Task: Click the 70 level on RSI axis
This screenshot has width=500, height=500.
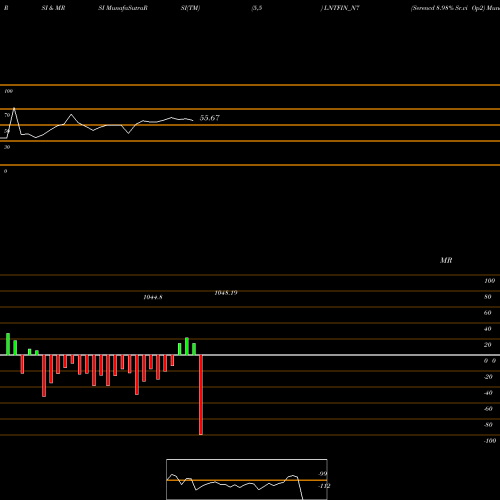Action: click(x=7, y=115)
